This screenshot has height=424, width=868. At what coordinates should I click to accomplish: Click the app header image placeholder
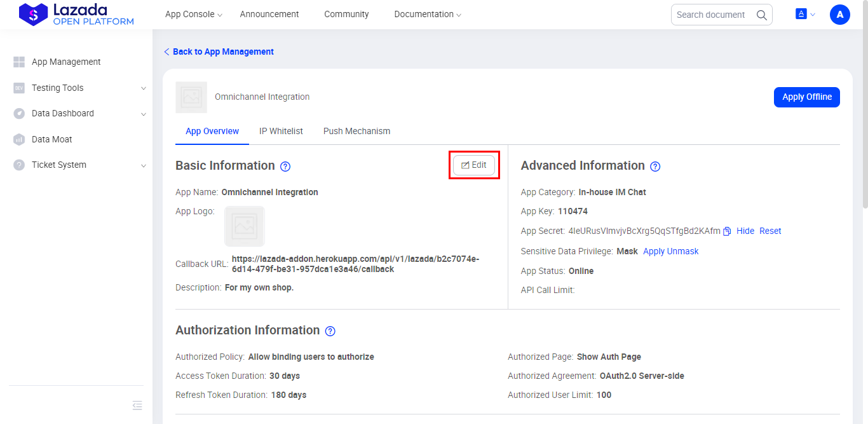(191, 97)
